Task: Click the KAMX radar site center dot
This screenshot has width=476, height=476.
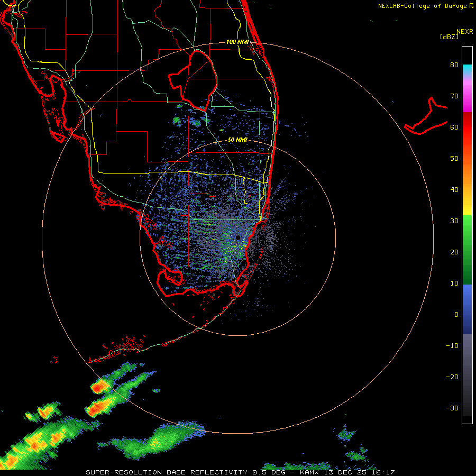Action: pyautogui.click(x=237, y=237)
